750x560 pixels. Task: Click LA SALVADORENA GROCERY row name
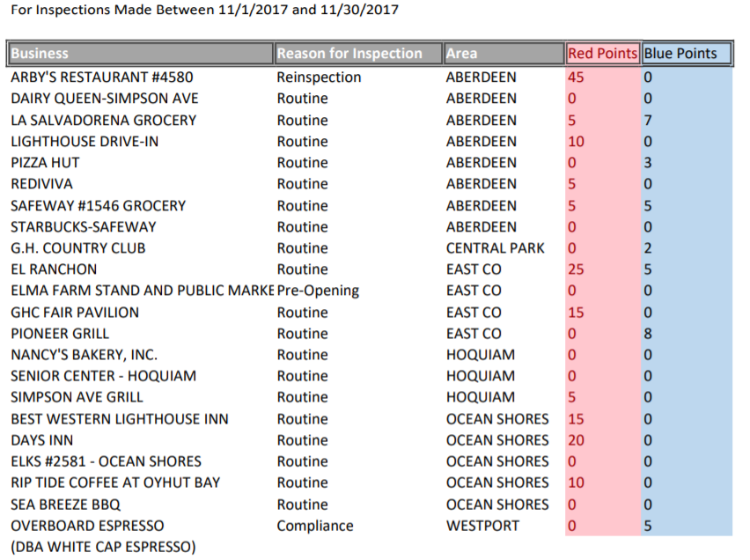coord(103,121)
